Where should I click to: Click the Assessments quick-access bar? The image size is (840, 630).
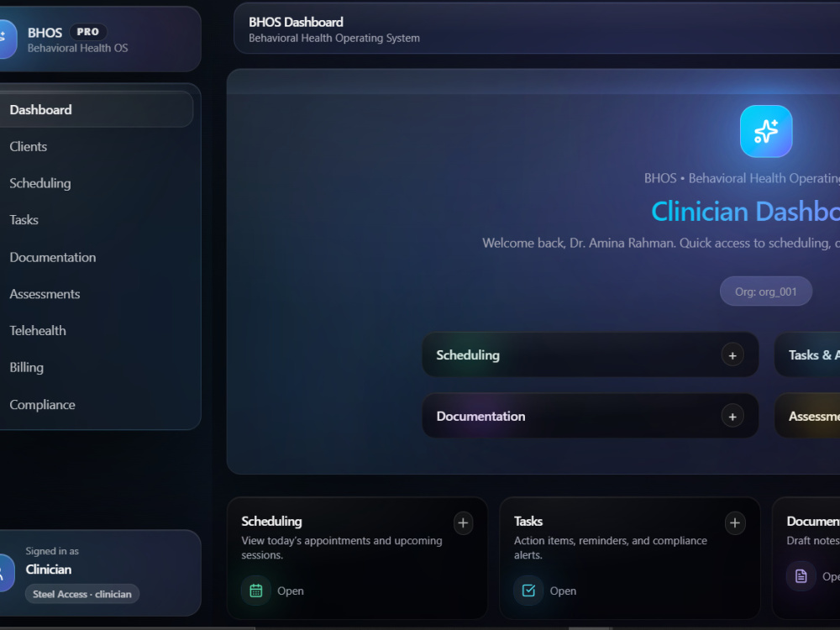point(806,417)
